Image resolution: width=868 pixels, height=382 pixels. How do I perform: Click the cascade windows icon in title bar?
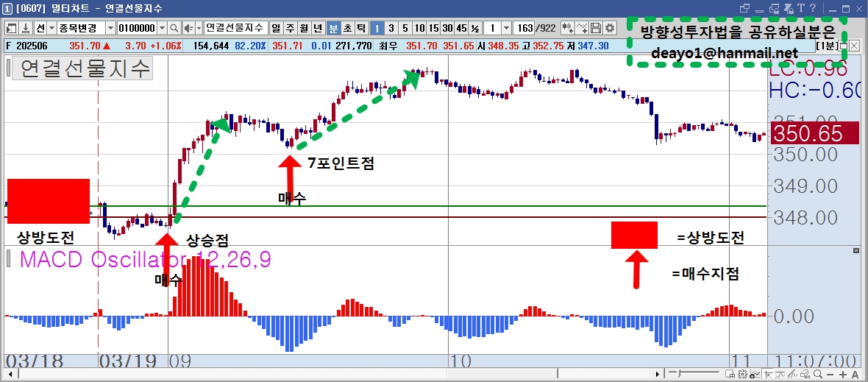click(x=744, y=8)
